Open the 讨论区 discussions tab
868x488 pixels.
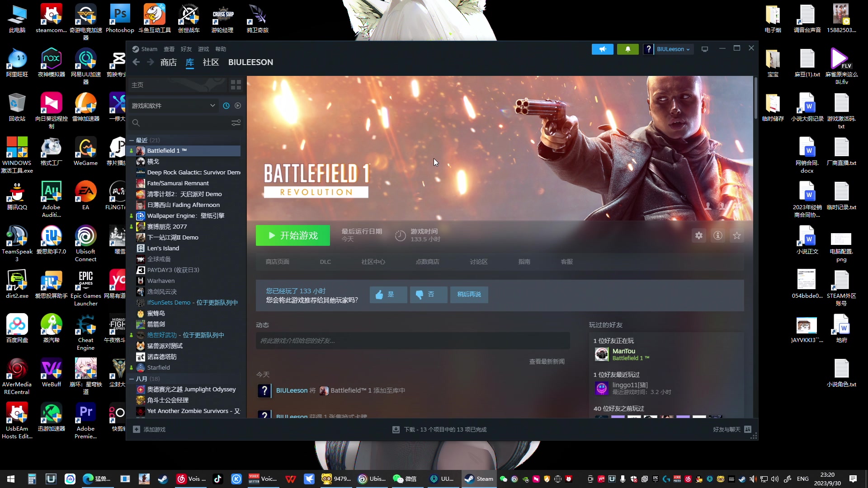coord(479,262)
